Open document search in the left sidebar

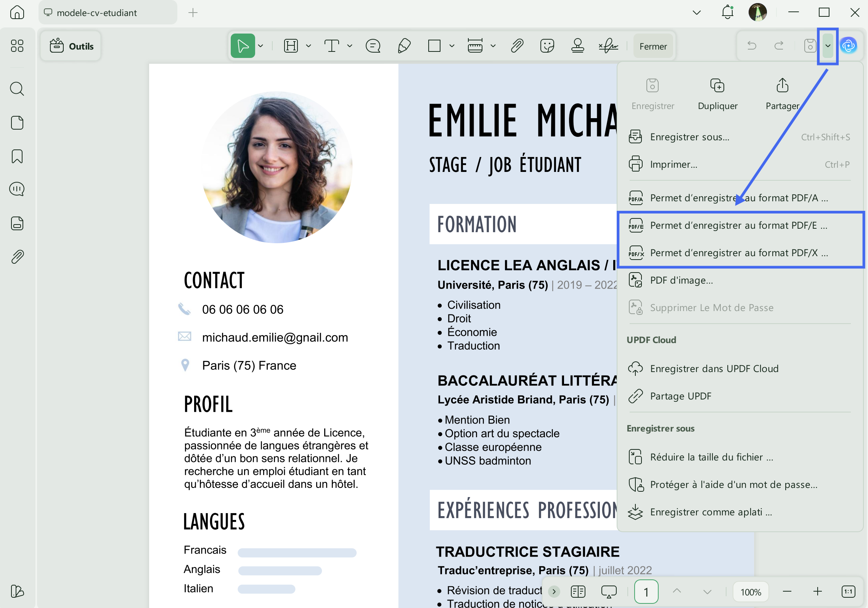pos(17,88)
